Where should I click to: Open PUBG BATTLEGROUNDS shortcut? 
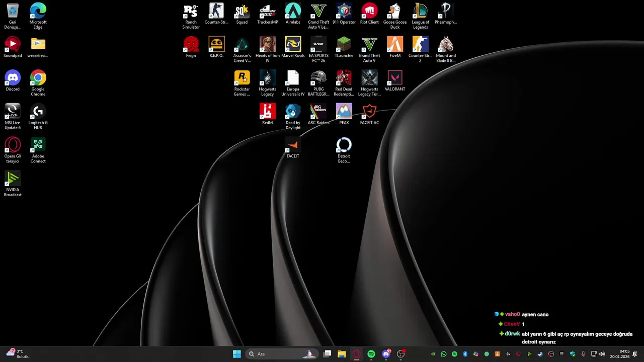(318, 83)
